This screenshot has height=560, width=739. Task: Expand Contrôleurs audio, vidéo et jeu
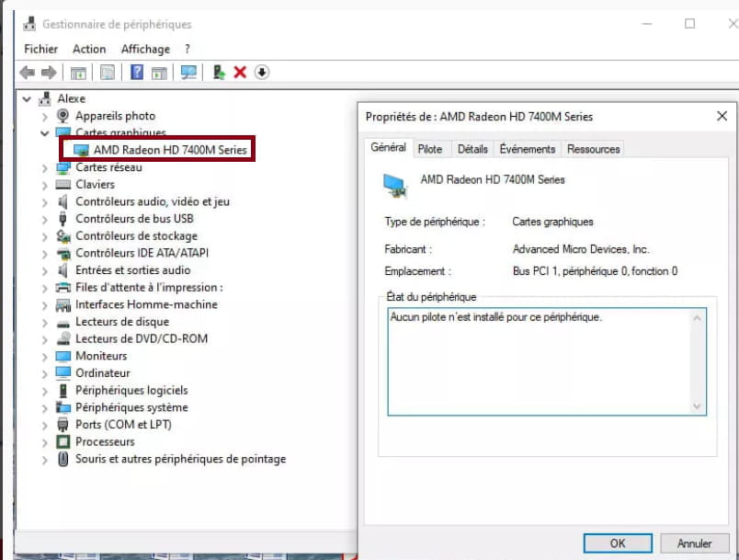coord(45,202)
